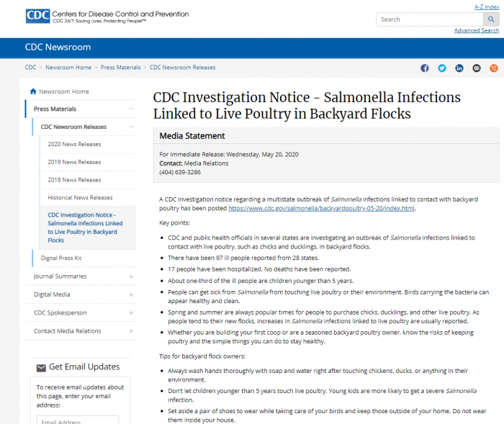The height and width of the screenshot is (424, 504).
Task: Share this page on LinkedIn
Action: 459,68
